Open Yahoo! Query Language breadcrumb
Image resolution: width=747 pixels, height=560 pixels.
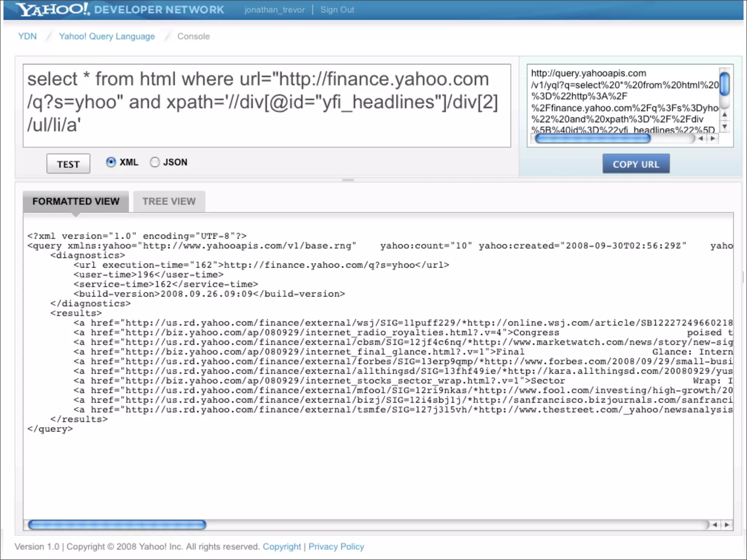107,36
